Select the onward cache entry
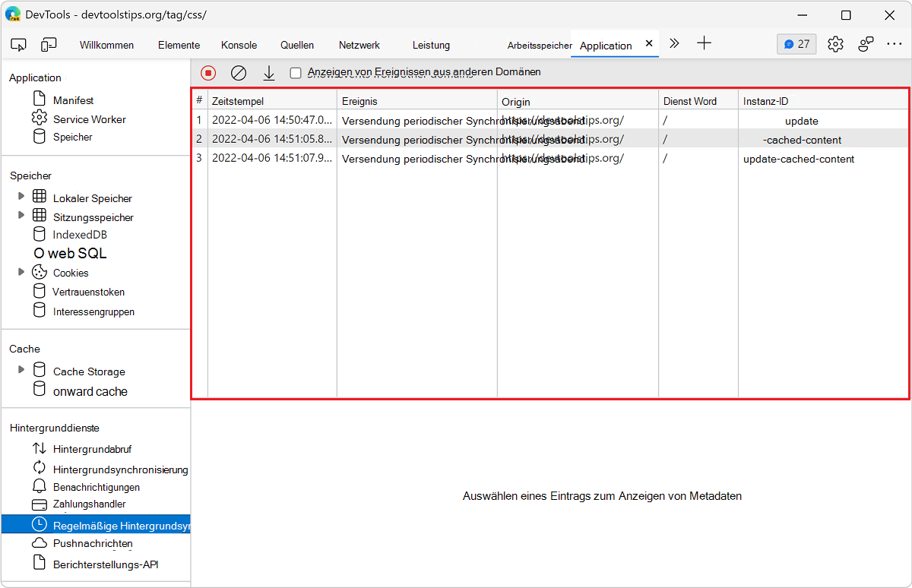This screenshot has height=588, width=912. point(90,391)
